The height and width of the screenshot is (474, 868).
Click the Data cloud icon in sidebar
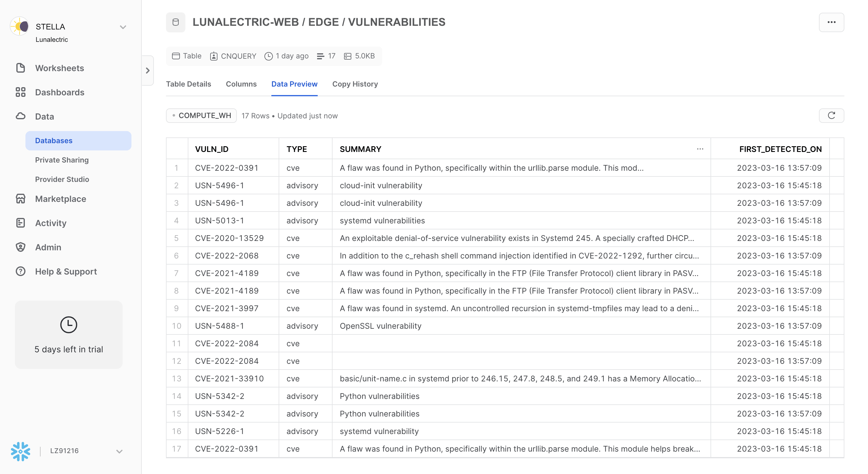click(21, 116)
